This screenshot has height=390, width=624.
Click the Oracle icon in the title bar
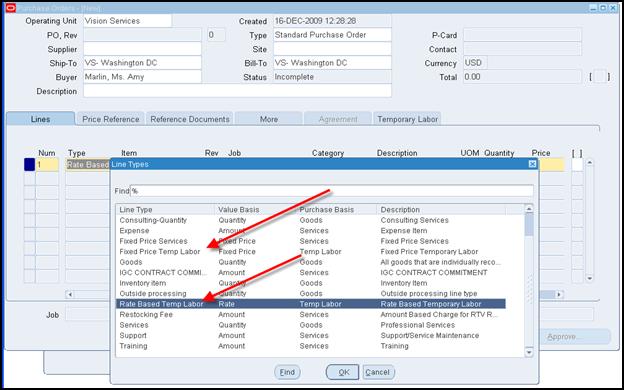[x=11, y=8]
